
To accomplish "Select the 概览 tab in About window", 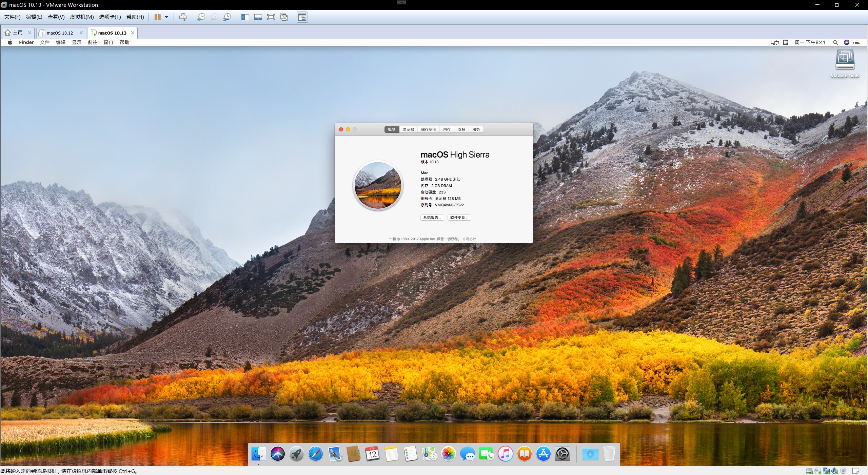I will click(x=392, y=129).
